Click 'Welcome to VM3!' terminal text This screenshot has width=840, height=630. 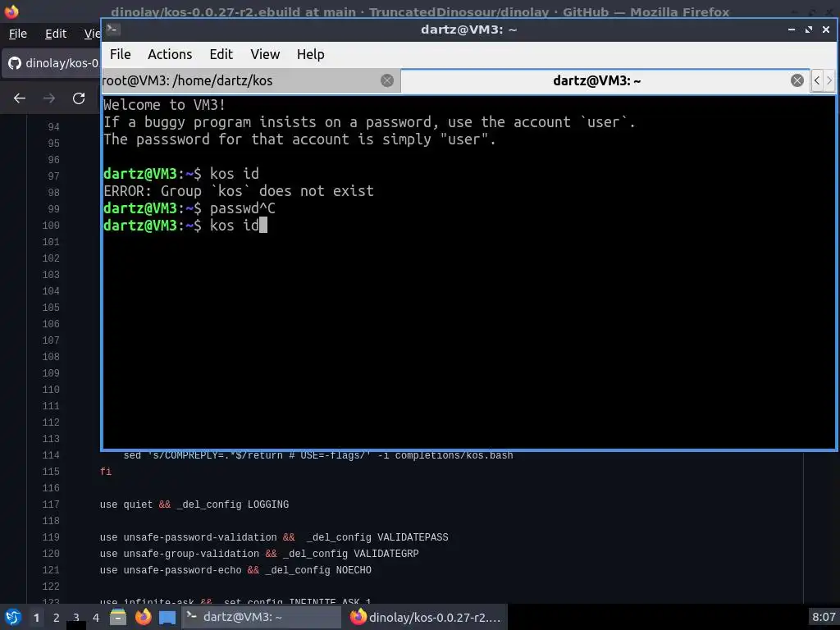click(x=164, y=104)
